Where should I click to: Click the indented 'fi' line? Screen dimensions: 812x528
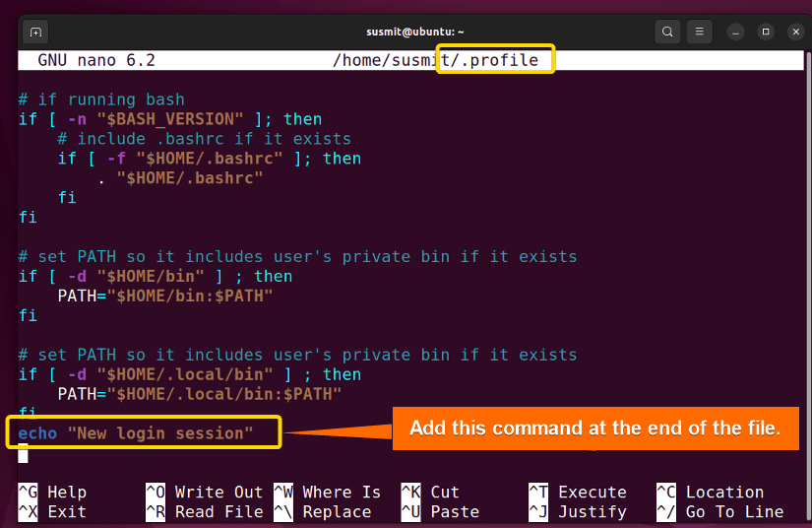tap(67, 197)
